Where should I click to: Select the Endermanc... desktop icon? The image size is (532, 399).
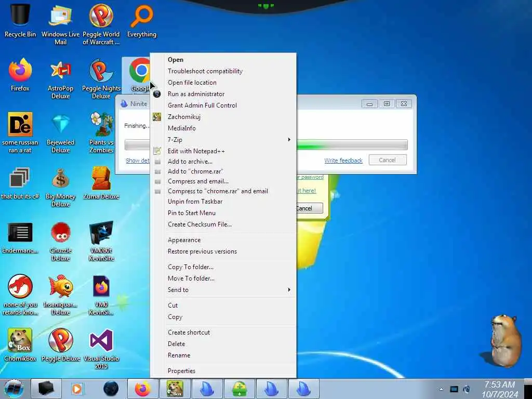[20, 237]
